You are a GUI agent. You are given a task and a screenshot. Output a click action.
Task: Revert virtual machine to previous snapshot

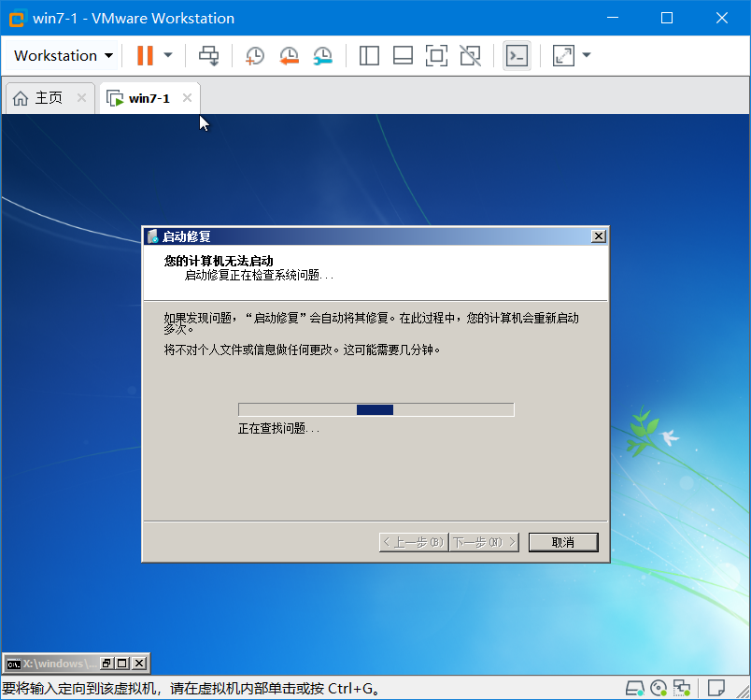[289, 55]
